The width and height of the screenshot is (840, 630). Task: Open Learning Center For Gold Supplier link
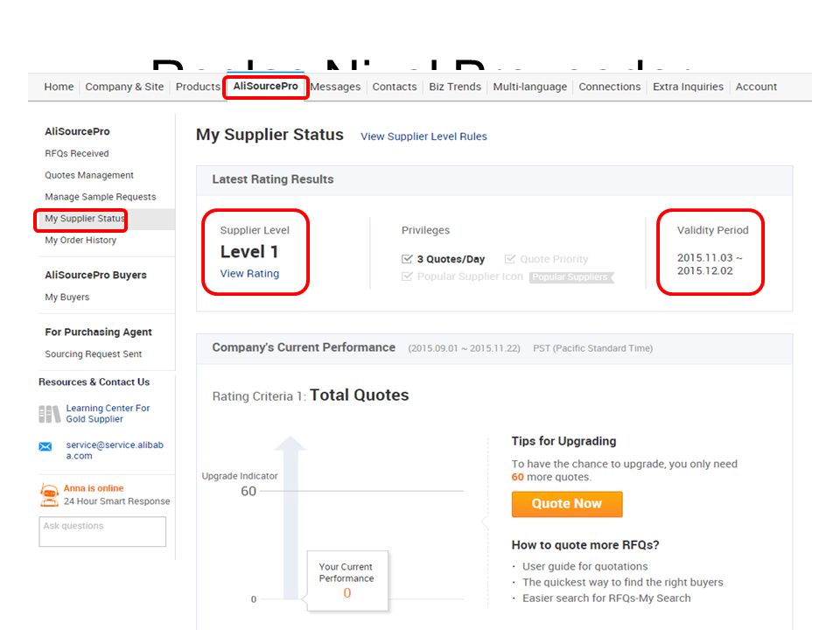click(108, 414)
